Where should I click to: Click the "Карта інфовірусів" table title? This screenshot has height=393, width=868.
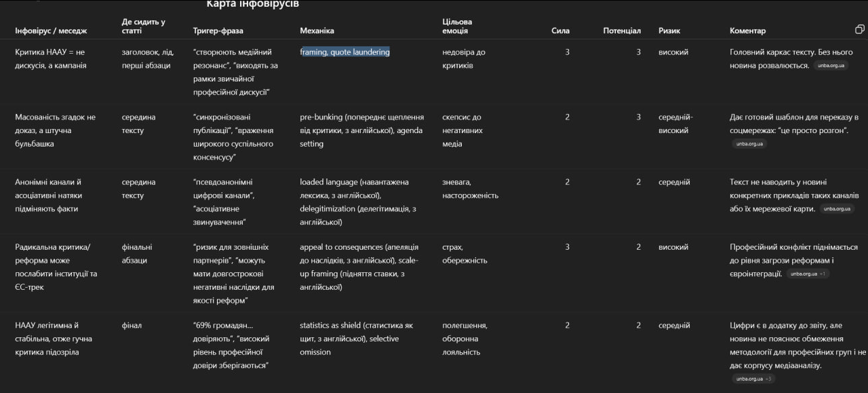pos(252,4)
